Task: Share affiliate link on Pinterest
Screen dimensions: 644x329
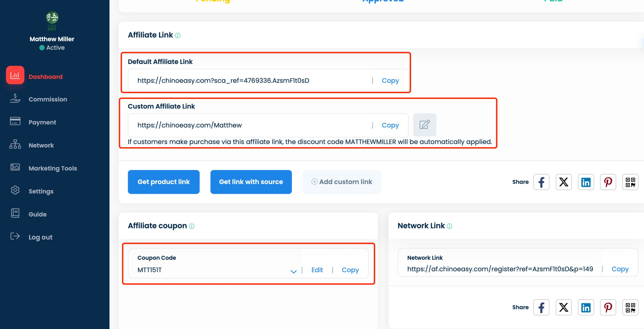Action: coord(608,182)
